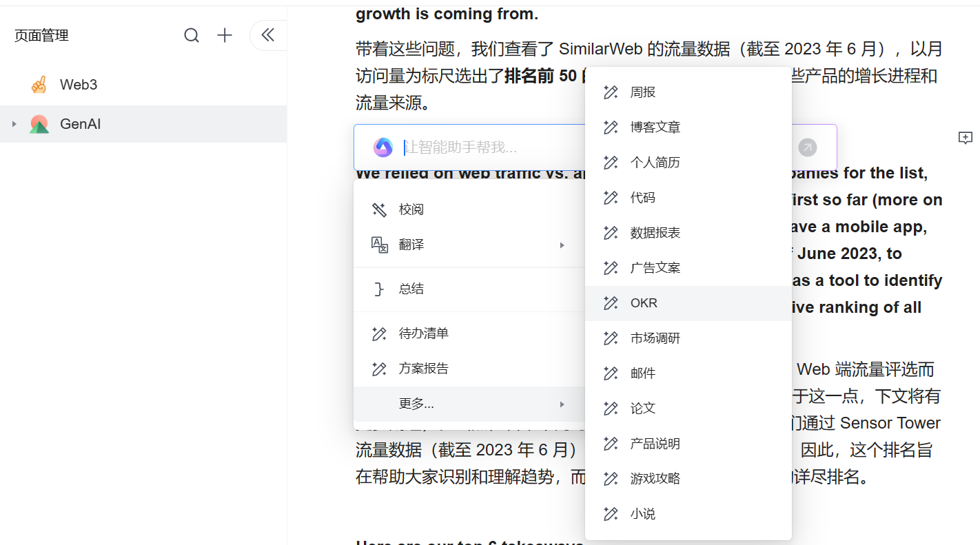Expand the 翻译 submenu arrow
The image size is (980, 545).
click(x=562, y=245)
